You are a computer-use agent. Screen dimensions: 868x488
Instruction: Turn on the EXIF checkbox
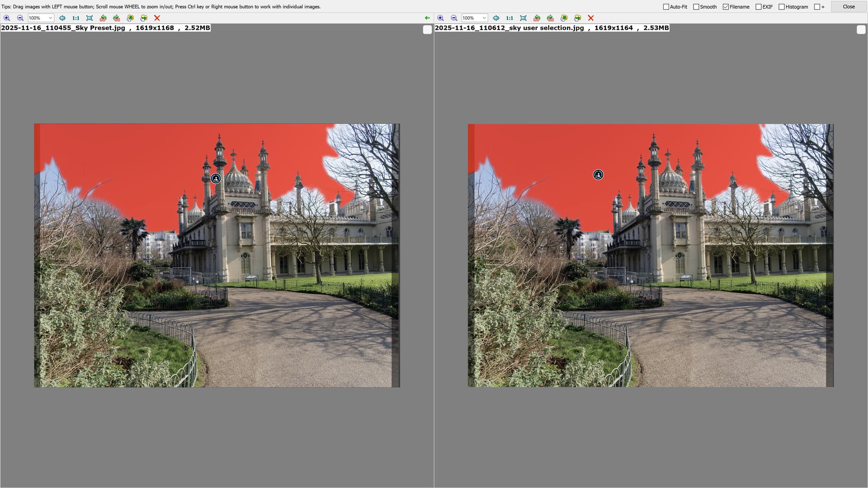click(759, 7)
